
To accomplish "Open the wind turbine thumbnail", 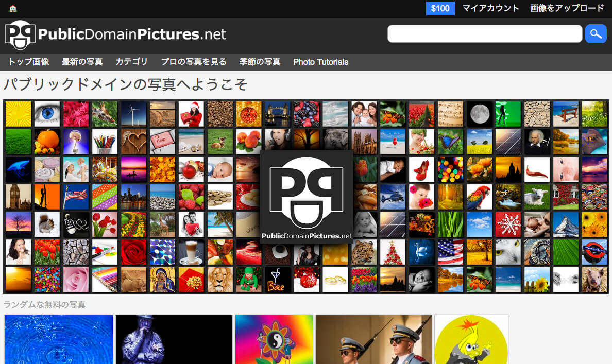I will point(134,114).
